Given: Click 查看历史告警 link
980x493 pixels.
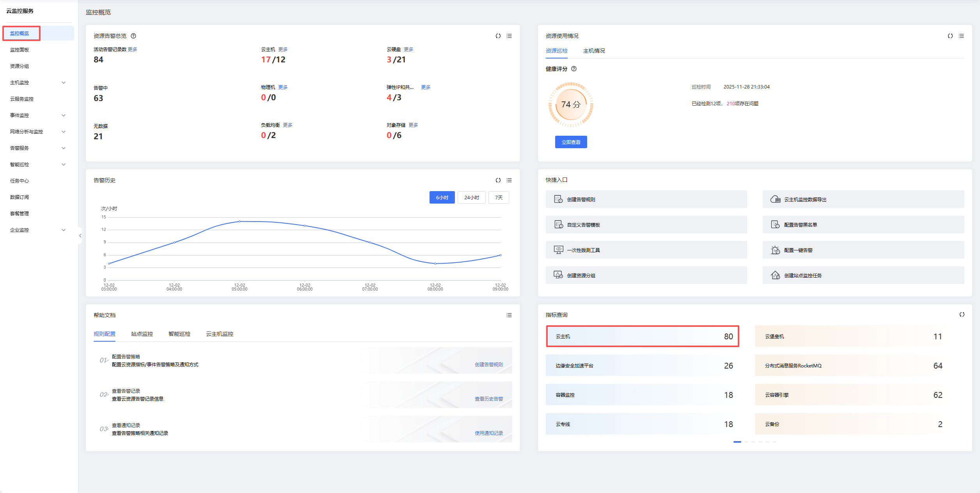Looking at the screenshot, I should point(489,399).
